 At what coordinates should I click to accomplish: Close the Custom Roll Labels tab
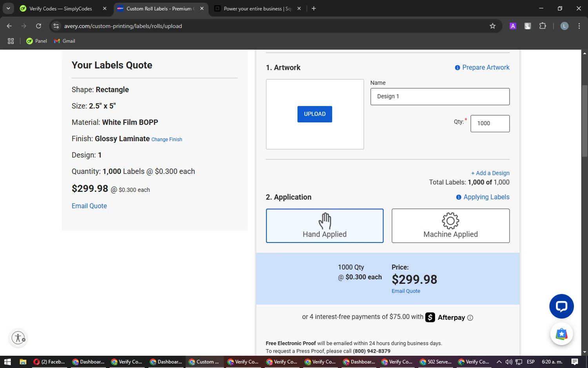202,9
